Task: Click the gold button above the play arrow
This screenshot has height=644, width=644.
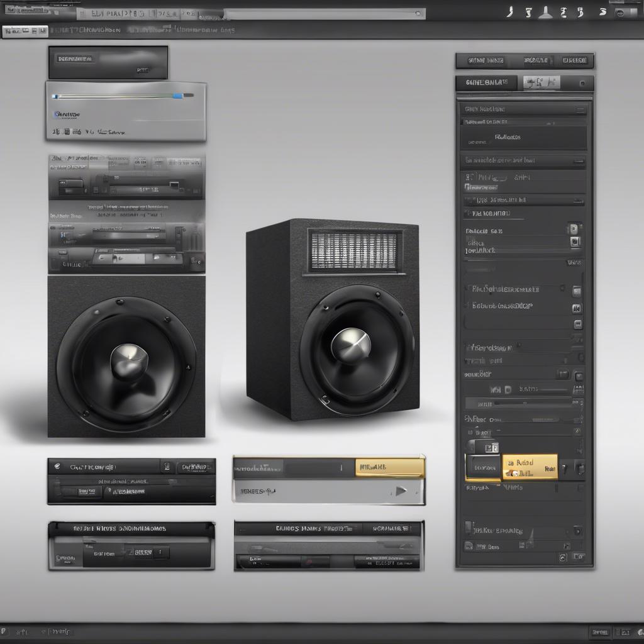Action: (390, 467)
